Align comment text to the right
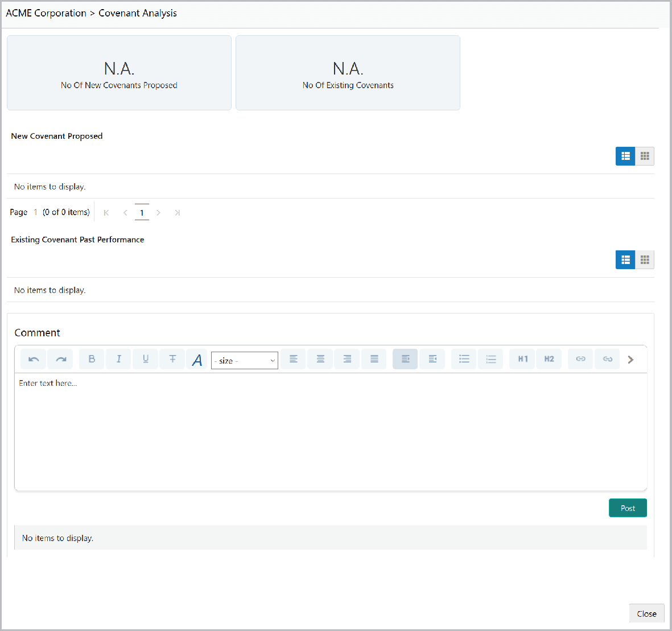 click(348, 359)
